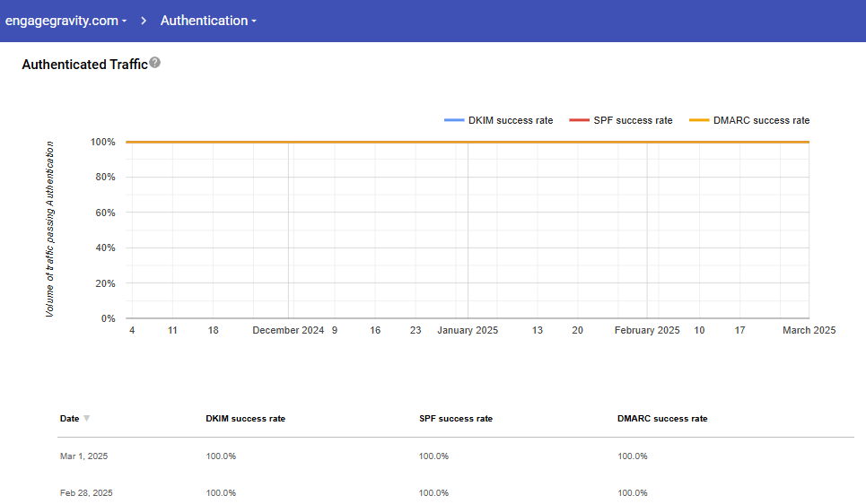The height and width of the screenshot is (504, 866).
Task: Click the breadcrumb chevron after engagegravity.com
Action: click(x=144, y=21)
